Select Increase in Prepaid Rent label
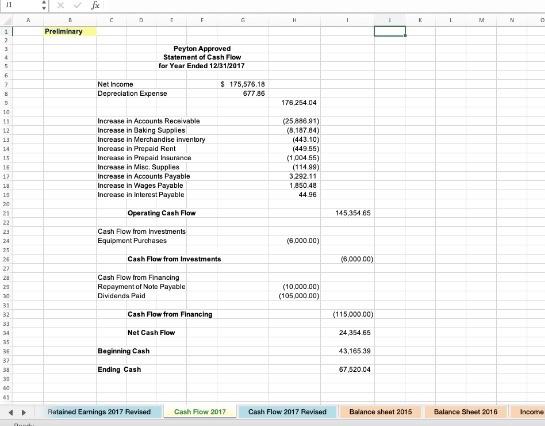 click(137, 149)
